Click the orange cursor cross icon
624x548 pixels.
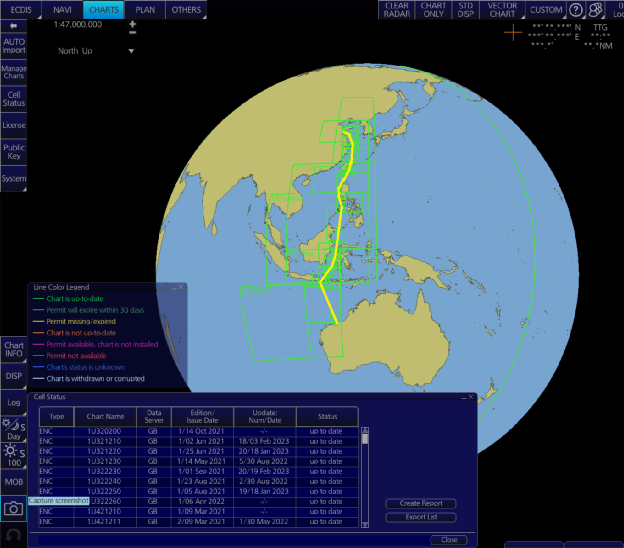click(513, 32)
